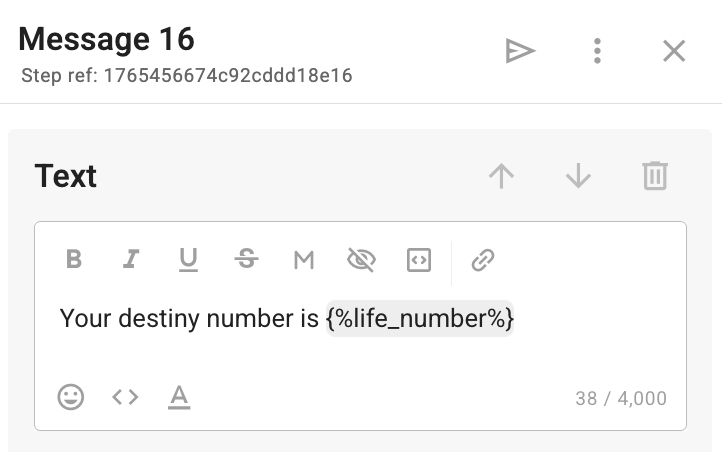The width and height of the screenshot is (722, 452).
Task: Toggle bold formatting
Action: coord(73,260)
